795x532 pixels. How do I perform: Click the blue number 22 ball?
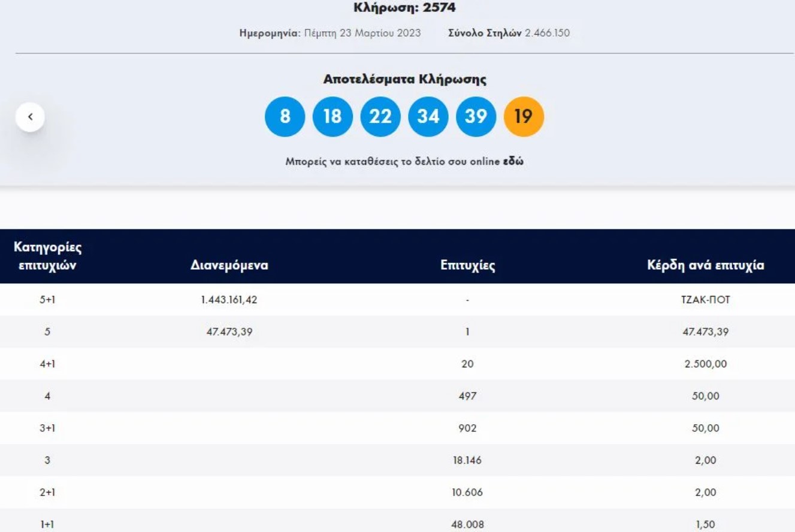(x=380, y=116)
